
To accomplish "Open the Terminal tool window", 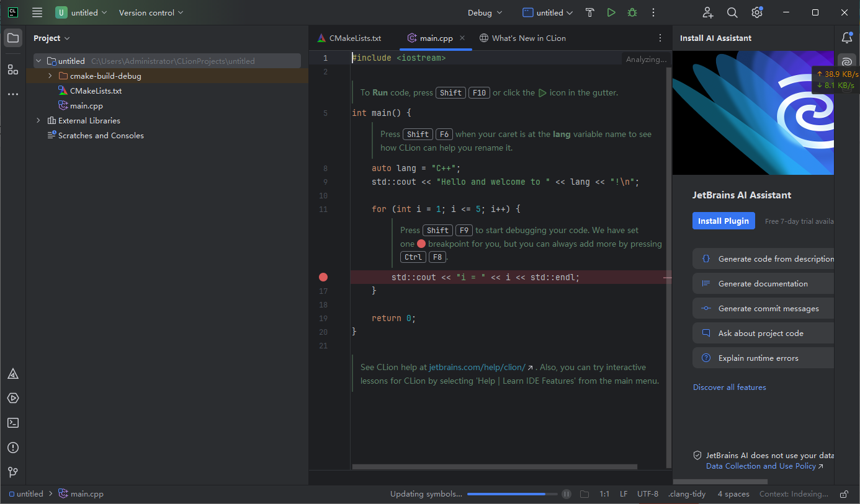I will [13, 423].
